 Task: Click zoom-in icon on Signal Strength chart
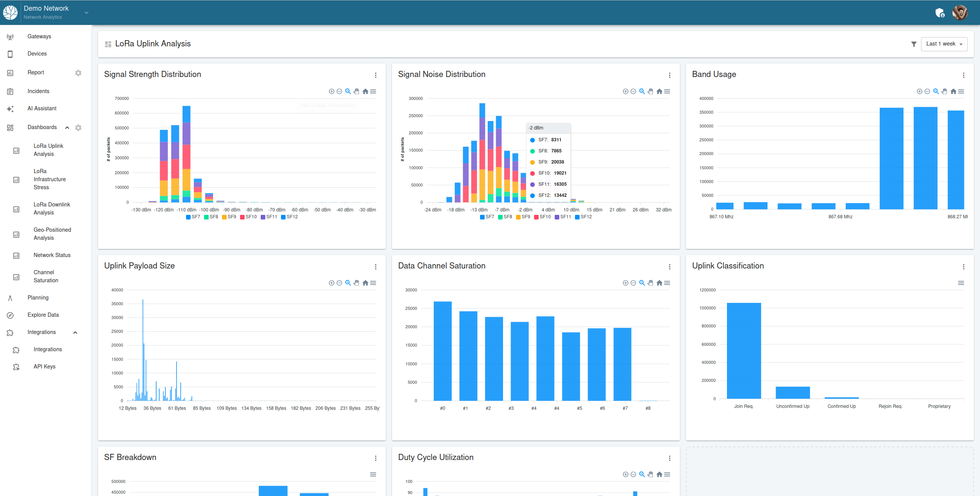tap(332, 91)
